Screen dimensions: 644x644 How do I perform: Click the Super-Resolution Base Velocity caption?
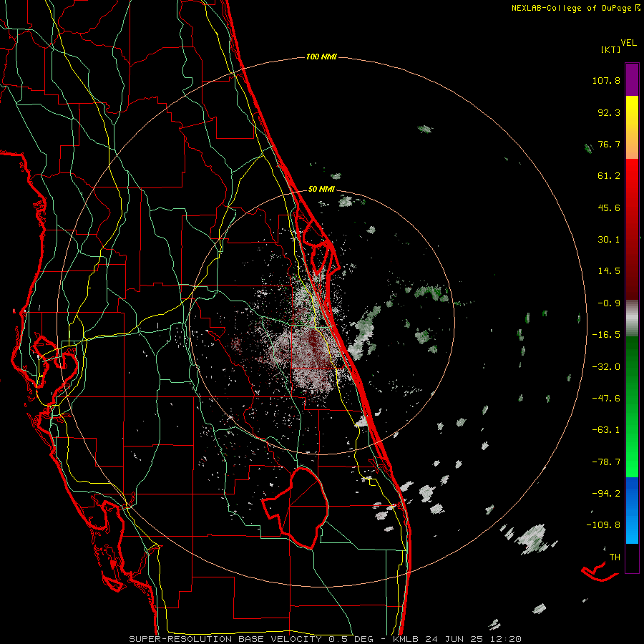pyautogui.click(x=326, y=639)
